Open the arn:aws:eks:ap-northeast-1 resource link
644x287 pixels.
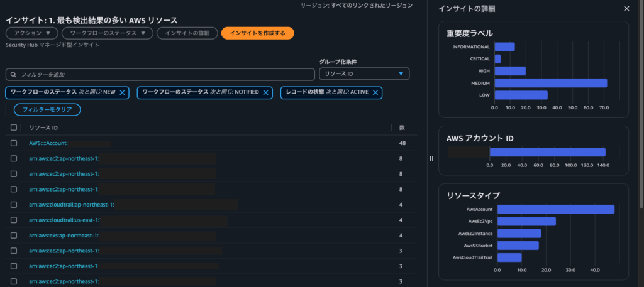64,236
